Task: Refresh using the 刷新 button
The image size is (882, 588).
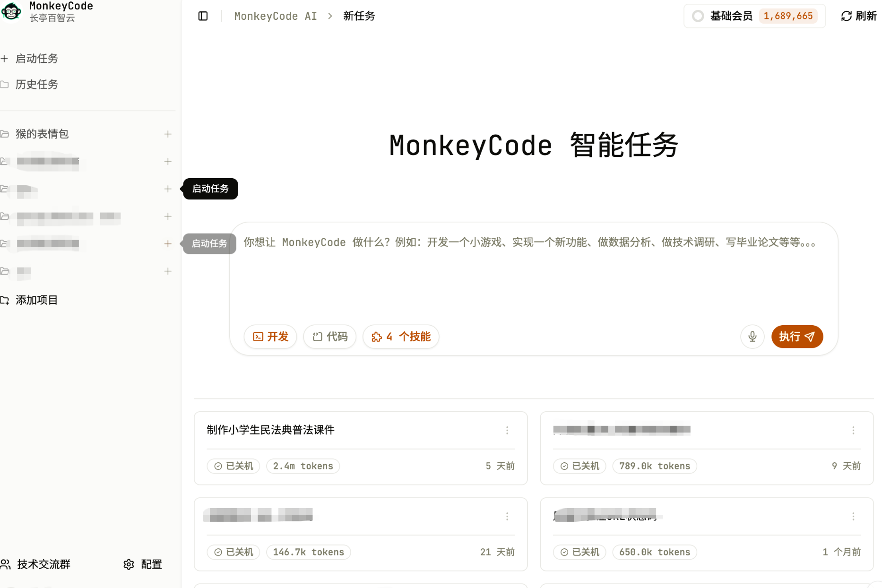Action: (859, 16)
